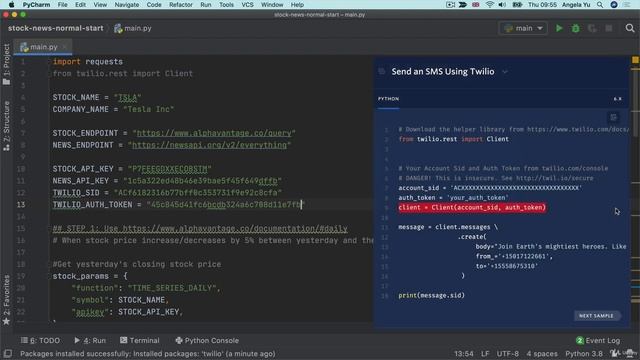Click the Siri icon in menu bar
640x360 pixels.
coord(613,4)
